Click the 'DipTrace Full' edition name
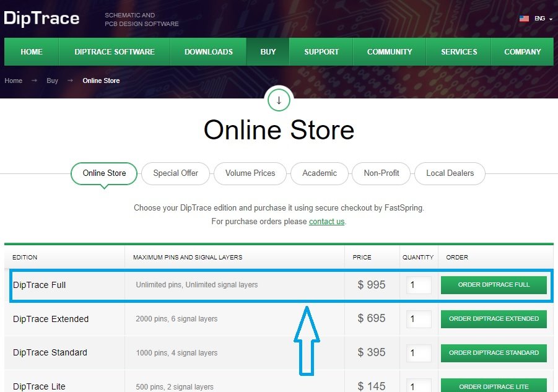The width and height of the screenshot is (558, 392). pyautogui.click(x=39, y=285)
